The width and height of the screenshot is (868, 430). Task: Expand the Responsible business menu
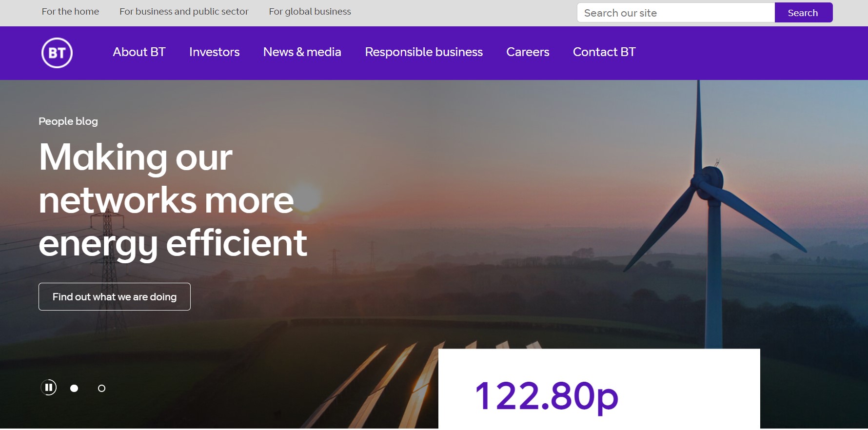pyautogui.click(x=424, y=52)
